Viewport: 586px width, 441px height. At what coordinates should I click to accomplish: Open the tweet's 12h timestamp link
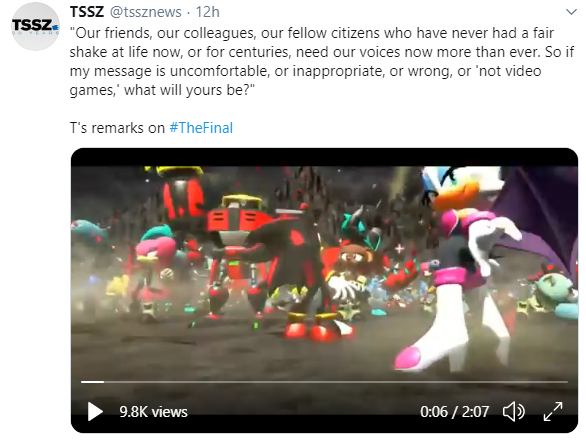coord(207,12)
